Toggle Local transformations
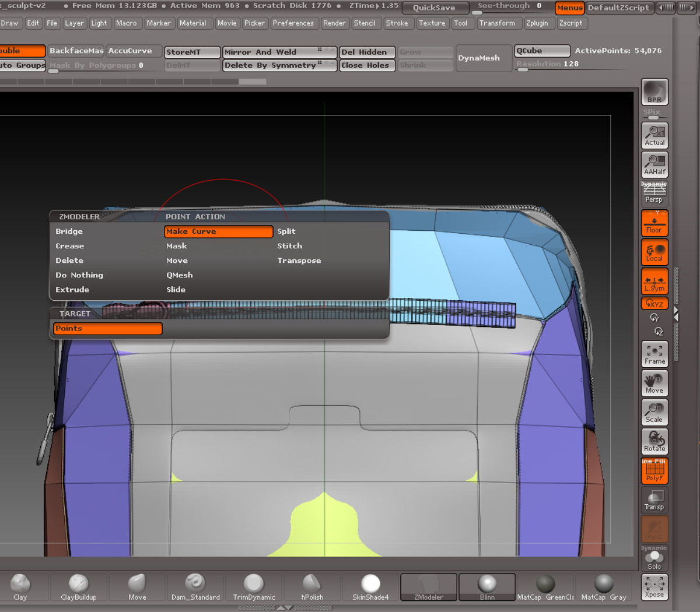Viewport: 700px width, 612px height. [x=654, y=252]
